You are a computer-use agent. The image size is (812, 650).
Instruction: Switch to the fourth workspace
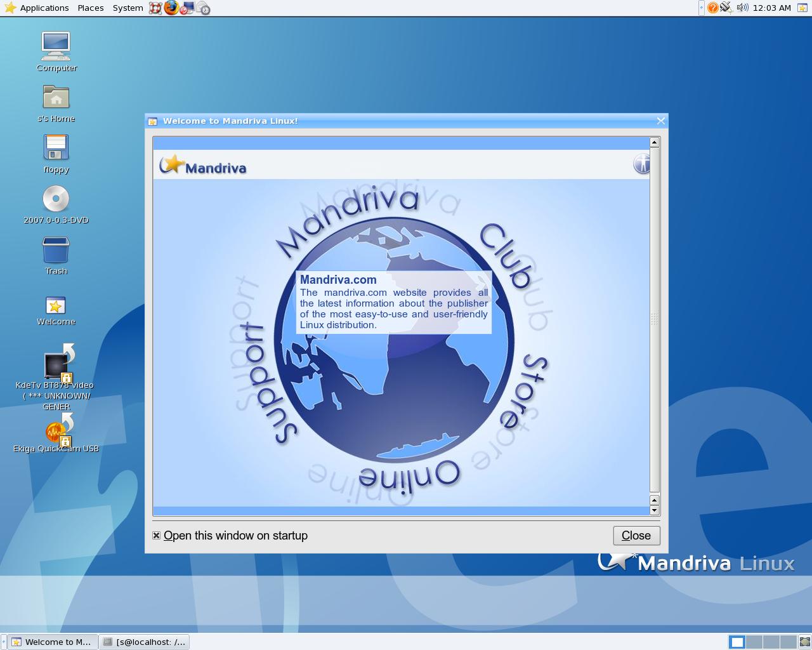(x=788, y=642)
